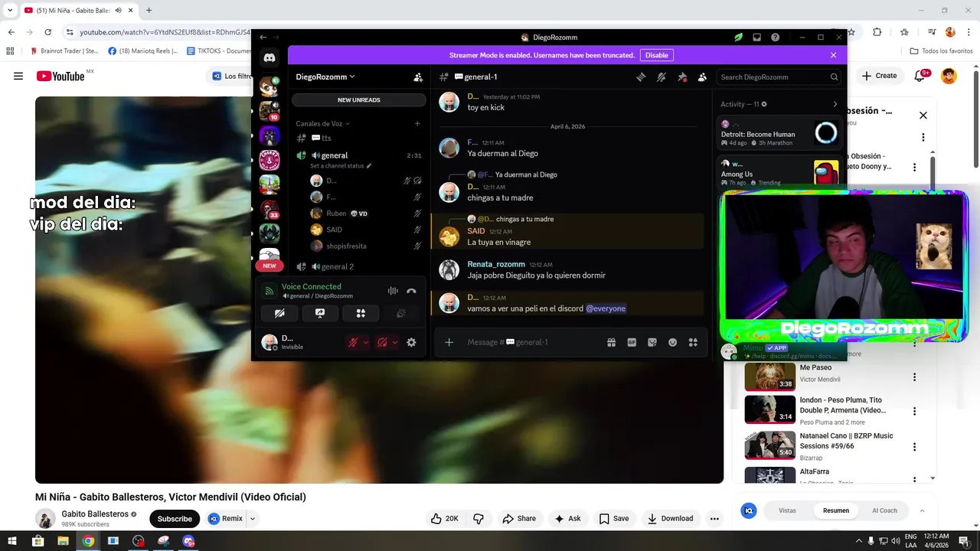
Task: Open pinned messages icon
Action: click(x=682, y=77)
